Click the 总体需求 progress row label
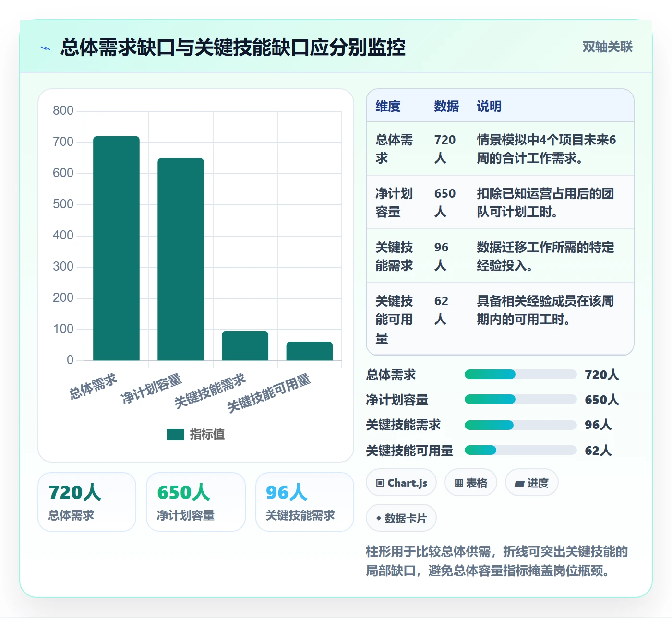This screenshot has height=618, width=672. [391, 375]
